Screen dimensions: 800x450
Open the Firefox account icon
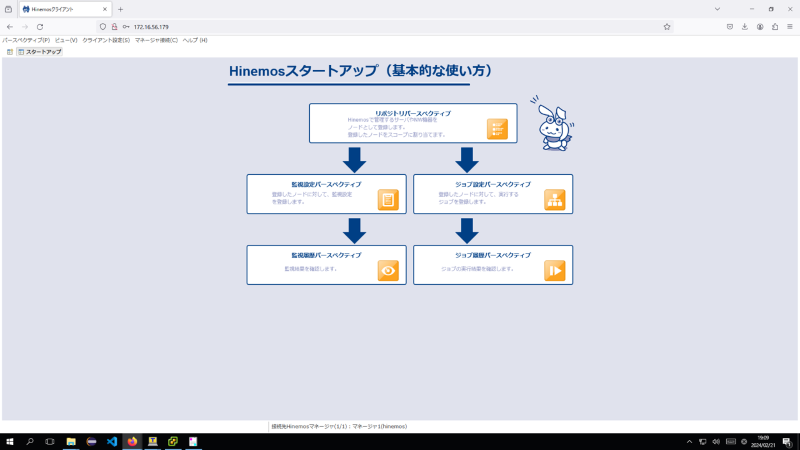tap(760, 27)
